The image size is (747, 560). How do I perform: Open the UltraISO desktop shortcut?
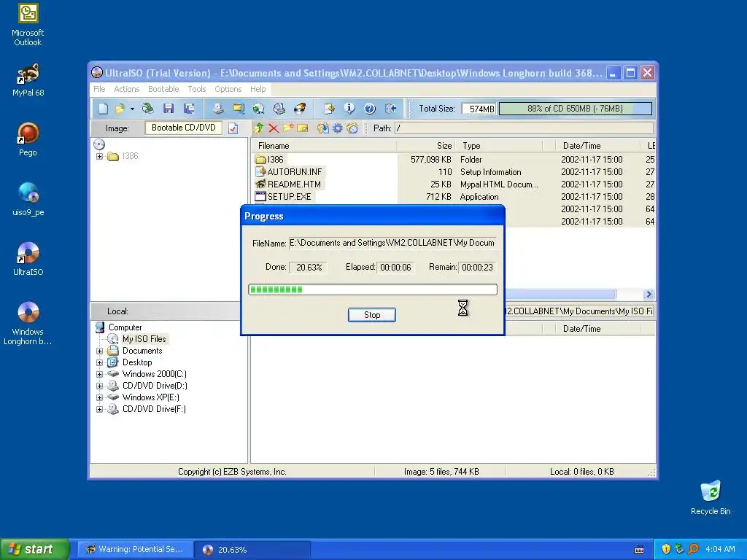coord(28,259)
